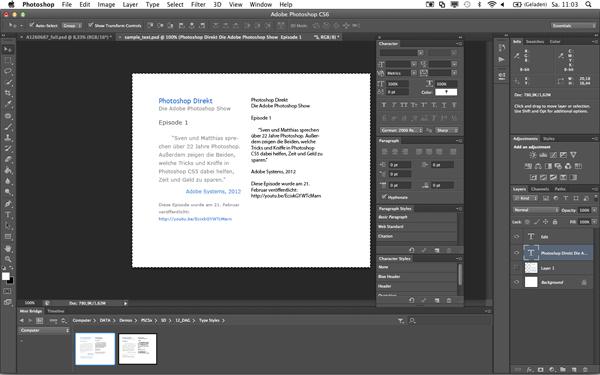The height and width of the screenshot is (375, 600).
Task: Create a new layer in Layers panel
Action: (x=574, y=370)
